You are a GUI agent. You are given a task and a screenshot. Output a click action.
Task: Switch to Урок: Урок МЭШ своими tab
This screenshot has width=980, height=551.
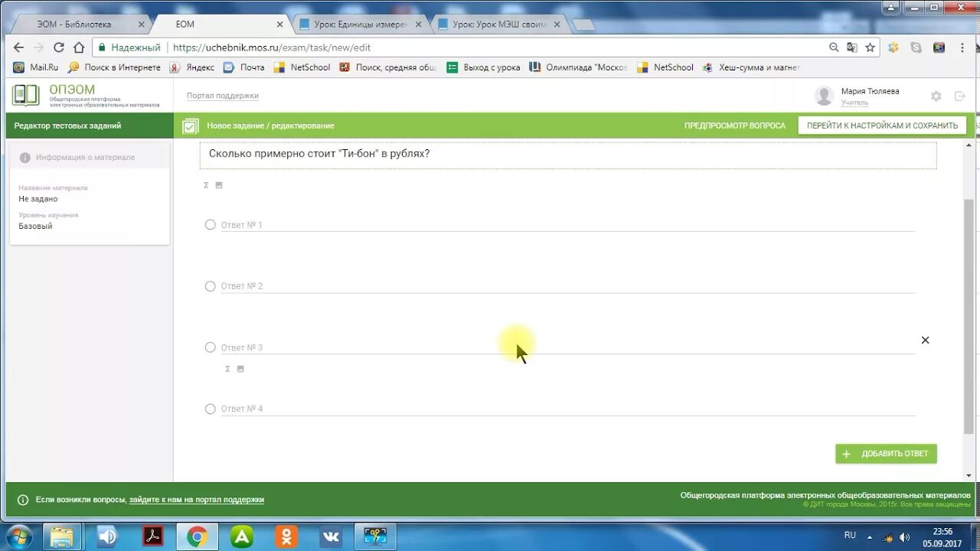click(499, 24)
